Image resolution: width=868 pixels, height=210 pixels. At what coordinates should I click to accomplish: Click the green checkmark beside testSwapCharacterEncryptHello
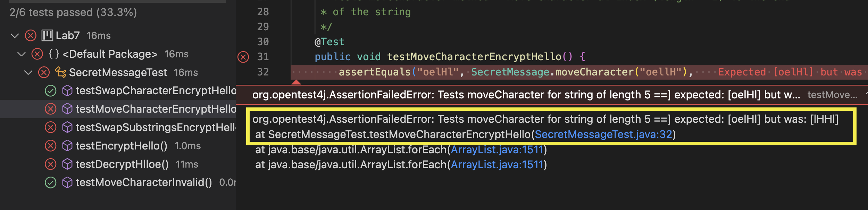[x=51, y=91]
